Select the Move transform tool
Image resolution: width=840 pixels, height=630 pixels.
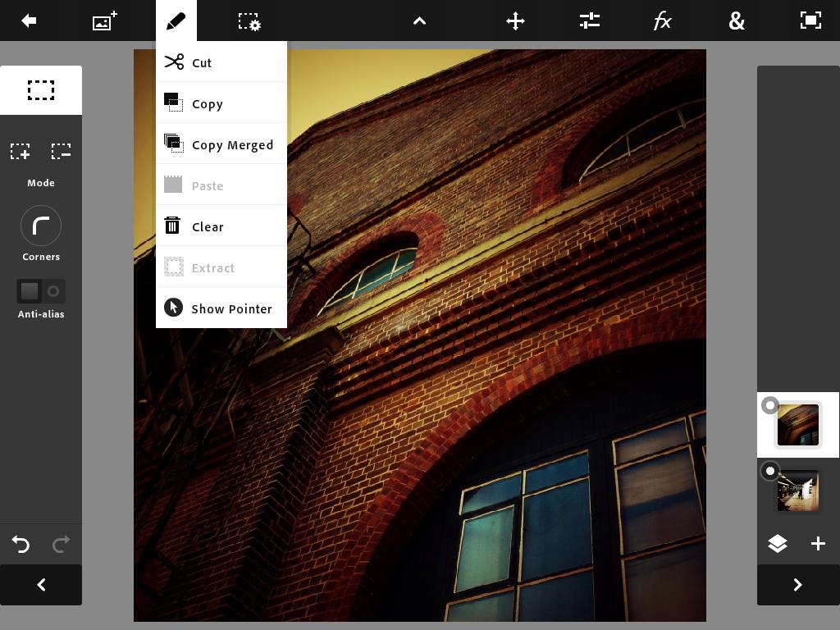[515, 21]
